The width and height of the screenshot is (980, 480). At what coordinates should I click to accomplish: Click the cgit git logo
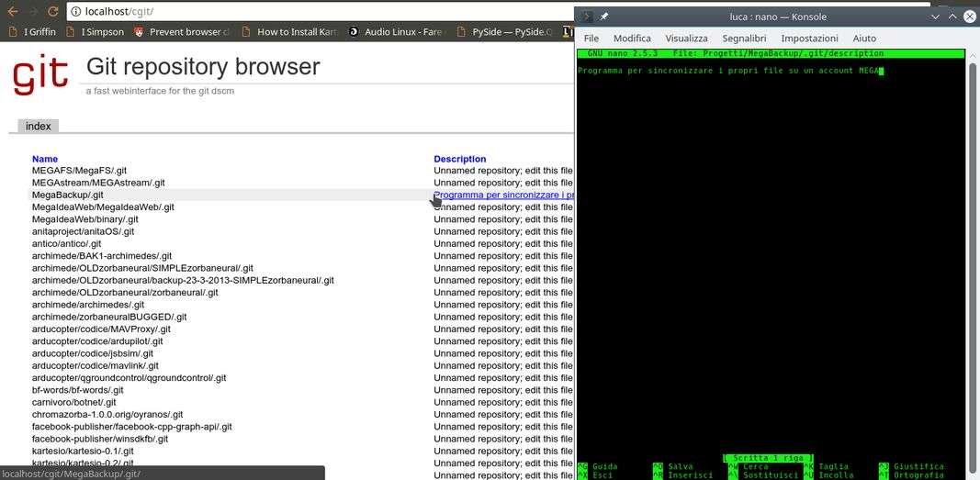40,73
